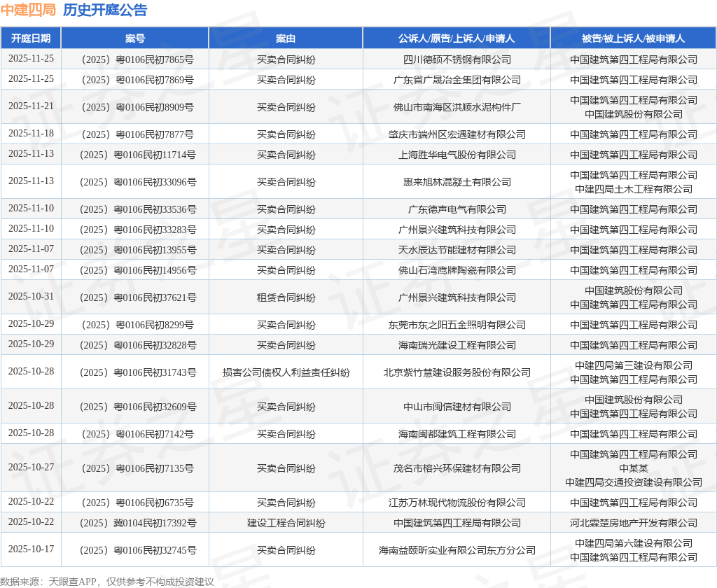Click plaintiff 茂名市榕兴环保建材有限公司
The width and height of the screenshot is (717, 588).
457,468
